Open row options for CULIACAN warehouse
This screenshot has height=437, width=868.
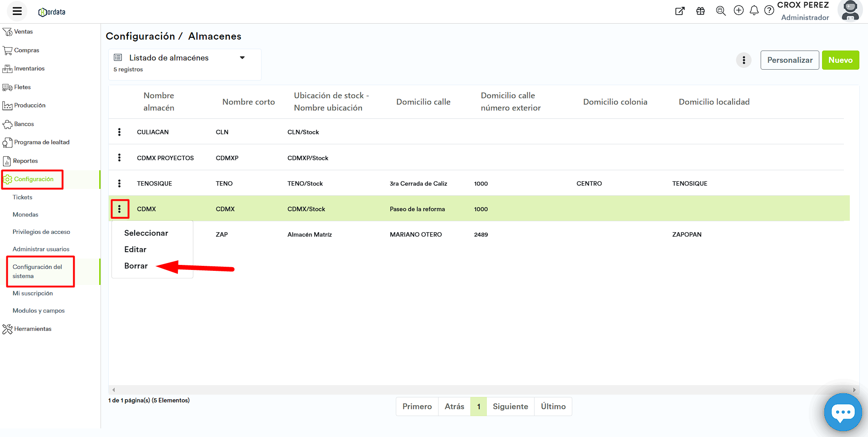coord(120,132)
